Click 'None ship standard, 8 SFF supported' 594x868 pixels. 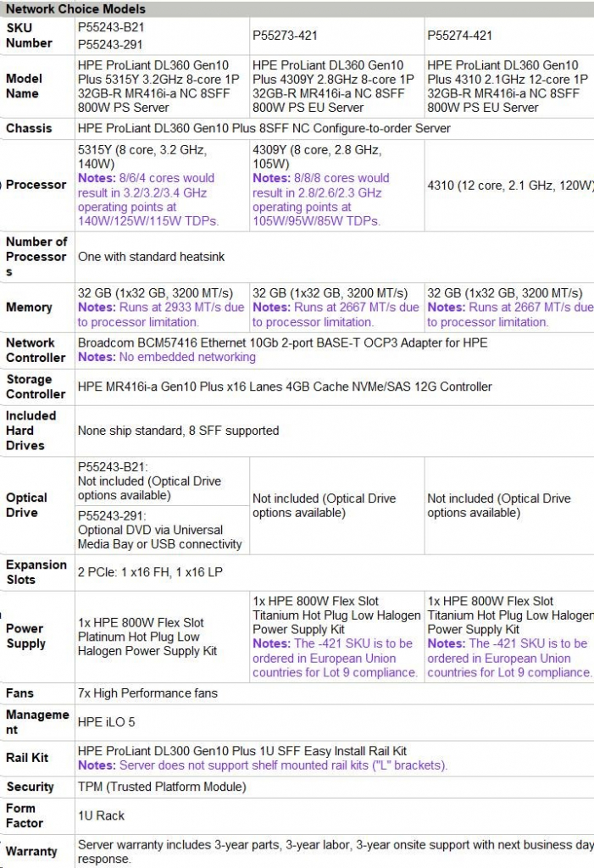coord(178,431)
